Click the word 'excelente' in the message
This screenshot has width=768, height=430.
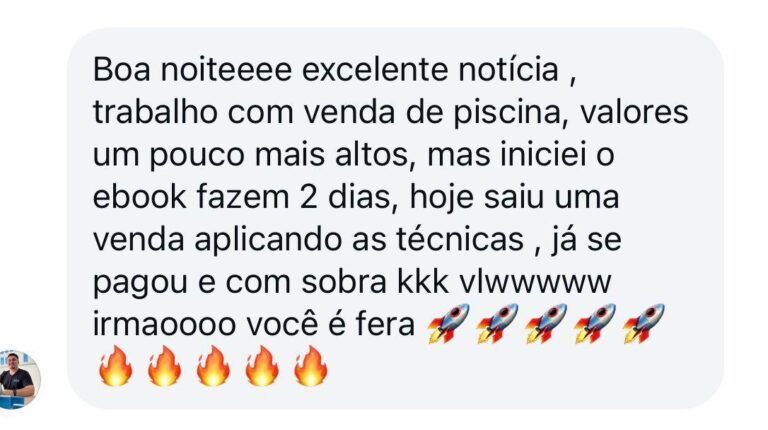(375, 70)
